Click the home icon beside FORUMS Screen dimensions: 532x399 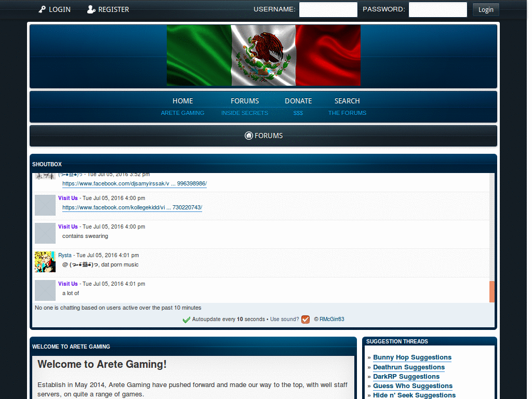(249, 136)
